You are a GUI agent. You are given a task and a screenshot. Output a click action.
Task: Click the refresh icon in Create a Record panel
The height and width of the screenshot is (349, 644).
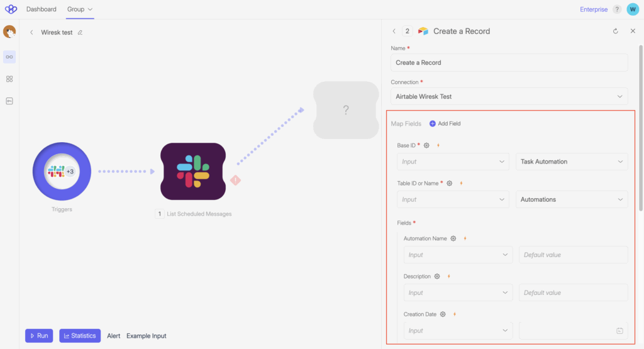point(615,31)
